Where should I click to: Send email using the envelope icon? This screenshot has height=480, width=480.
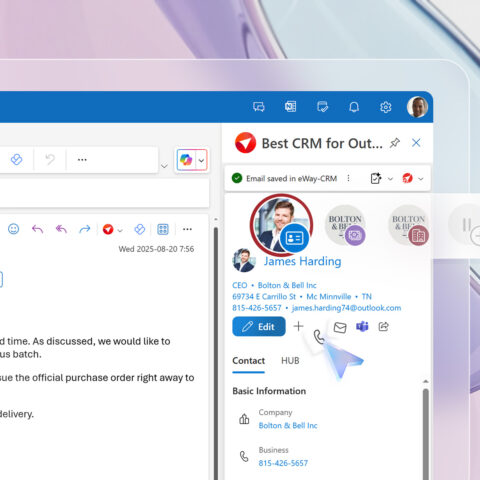[340, 327]
